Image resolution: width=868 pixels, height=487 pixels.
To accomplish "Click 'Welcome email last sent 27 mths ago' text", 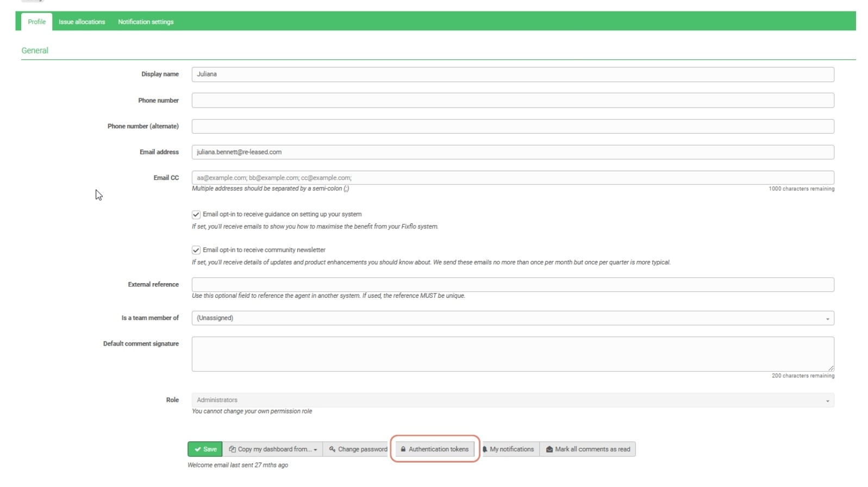I will (238, 465).
